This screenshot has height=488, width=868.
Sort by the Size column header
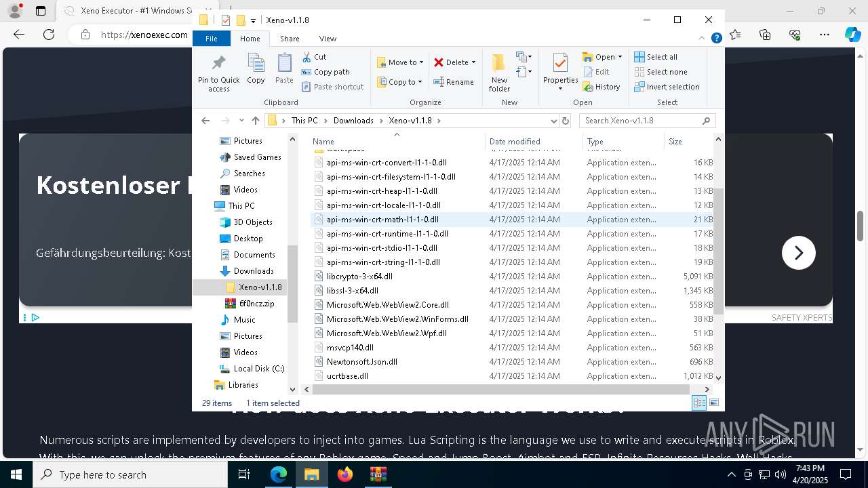click(x=688, y=142)
